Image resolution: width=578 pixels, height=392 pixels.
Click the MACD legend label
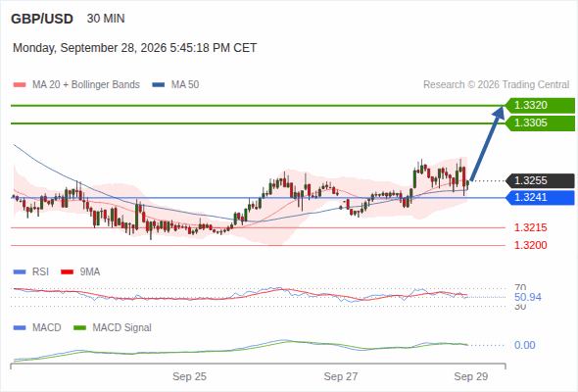tap(47, 328)
